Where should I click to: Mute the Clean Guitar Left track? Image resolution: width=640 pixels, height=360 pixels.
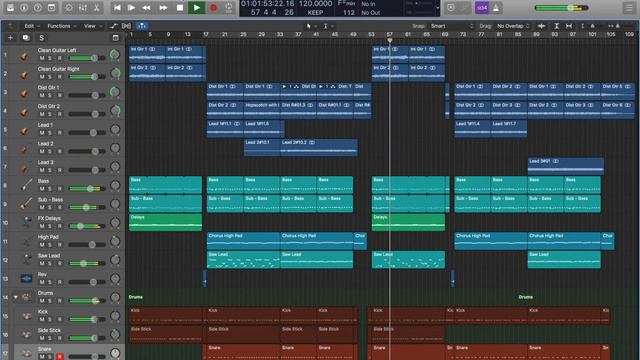pos(42,58)
